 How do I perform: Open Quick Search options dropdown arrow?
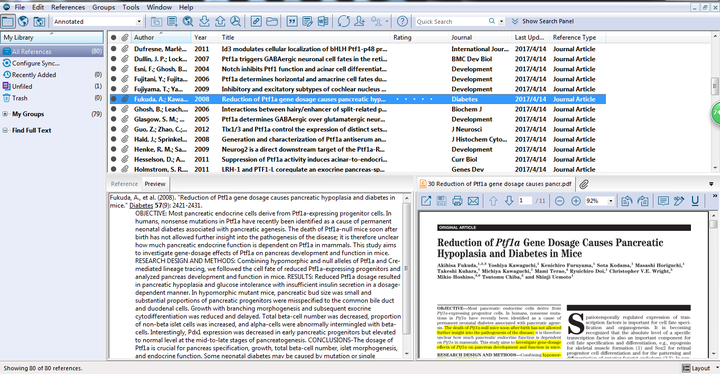coord(501,21)
